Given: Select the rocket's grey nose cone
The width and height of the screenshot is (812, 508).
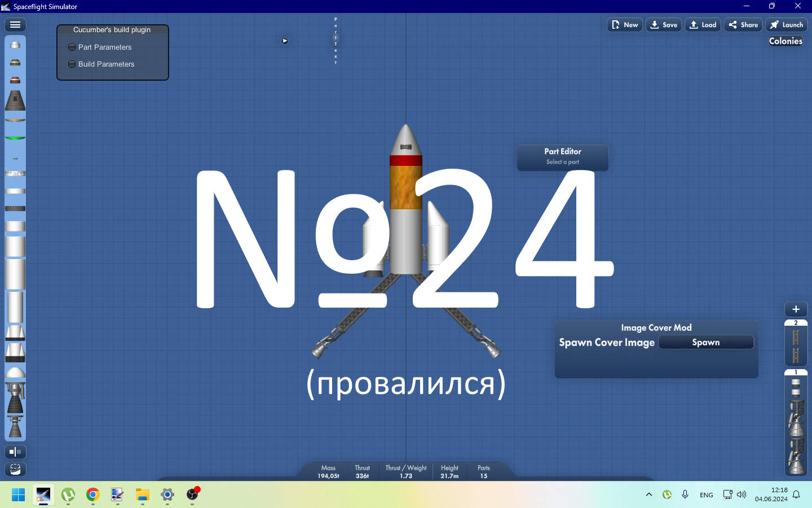Looking at the screenshot, I should [x=406, y=139].
